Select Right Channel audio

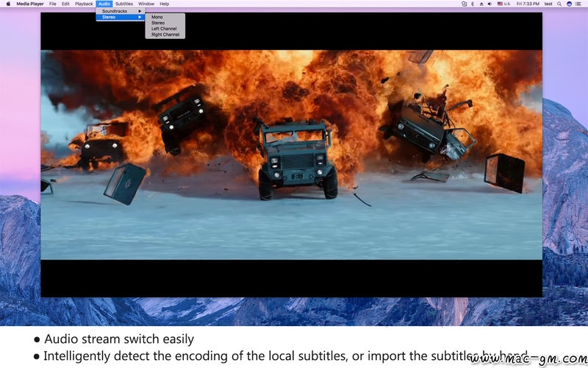coord(165,35)
